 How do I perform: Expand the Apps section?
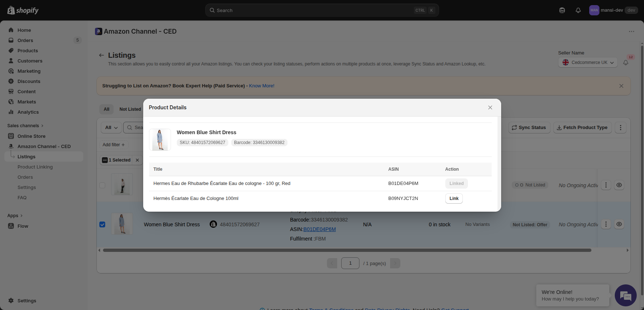click(15, 215)
